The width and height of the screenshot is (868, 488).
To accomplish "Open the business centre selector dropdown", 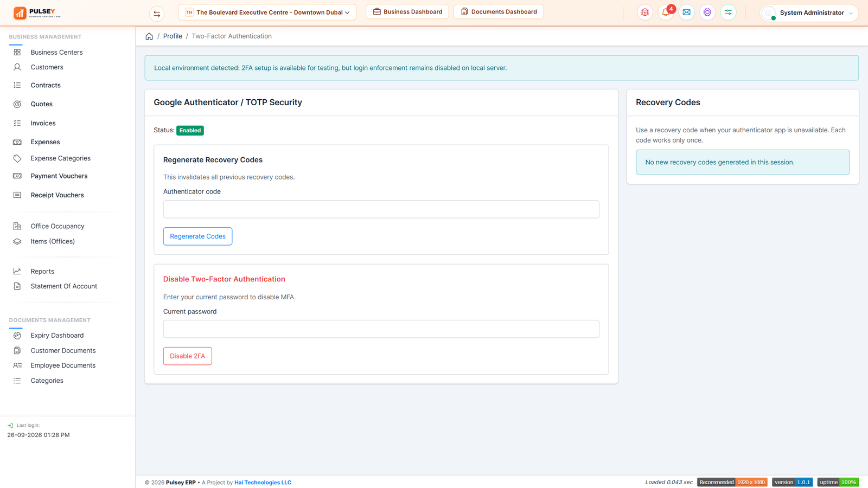I will point(267,12).
